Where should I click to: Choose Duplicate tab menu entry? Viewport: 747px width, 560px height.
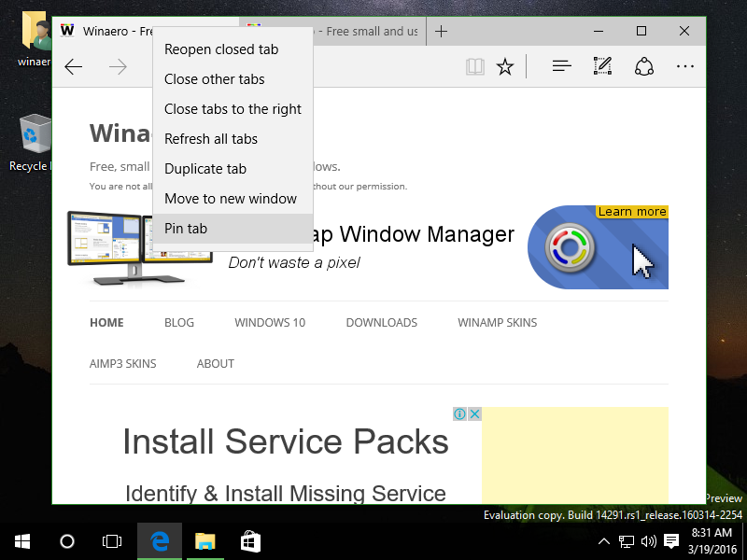coord(205,169)
